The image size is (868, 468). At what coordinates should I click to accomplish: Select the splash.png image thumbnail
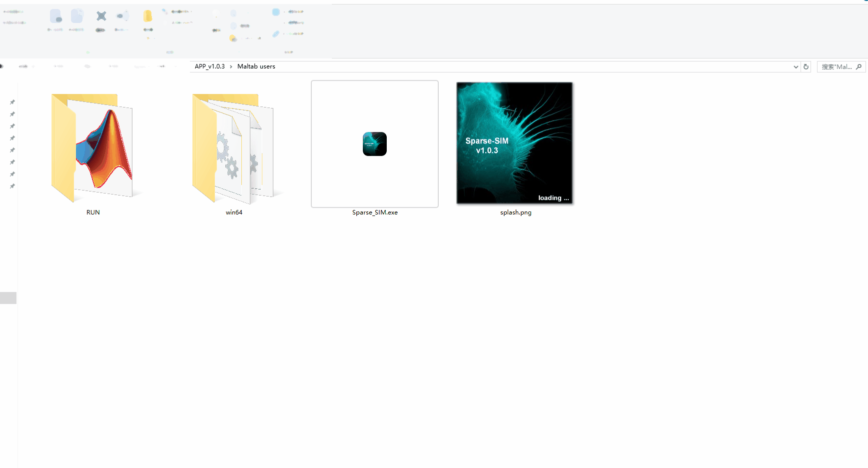tap(515, 143)
